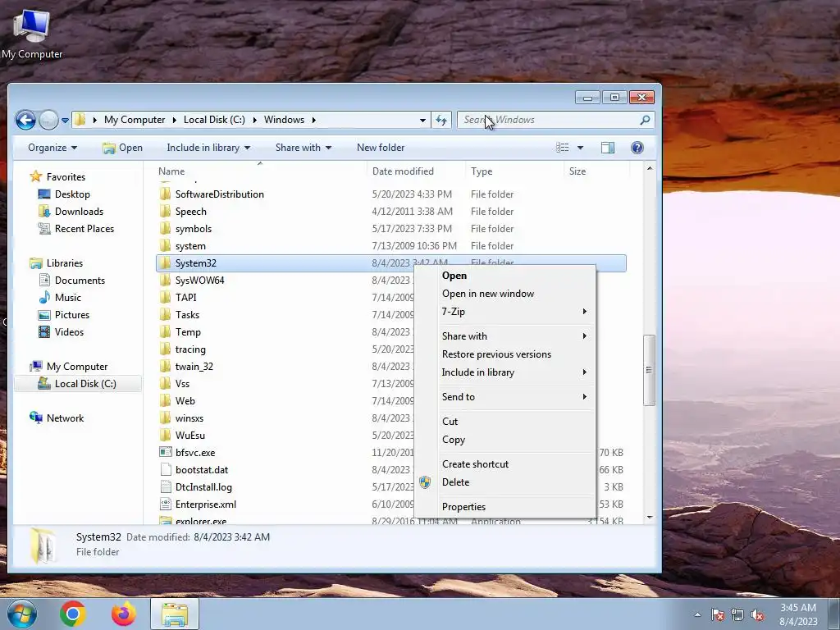Sort by the Name column header
The height and width of the screenshot is (630, 840).
coord(260,171)
